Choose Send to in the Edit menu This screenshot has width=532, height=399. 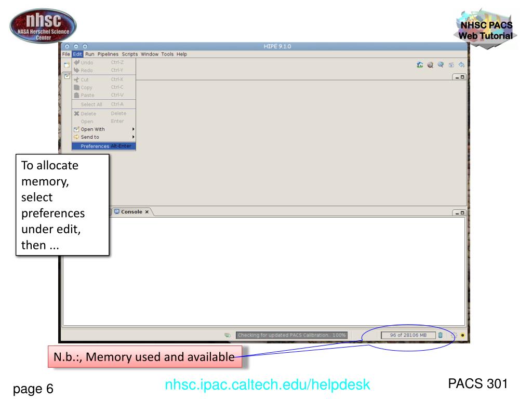[x=104, y=137]
